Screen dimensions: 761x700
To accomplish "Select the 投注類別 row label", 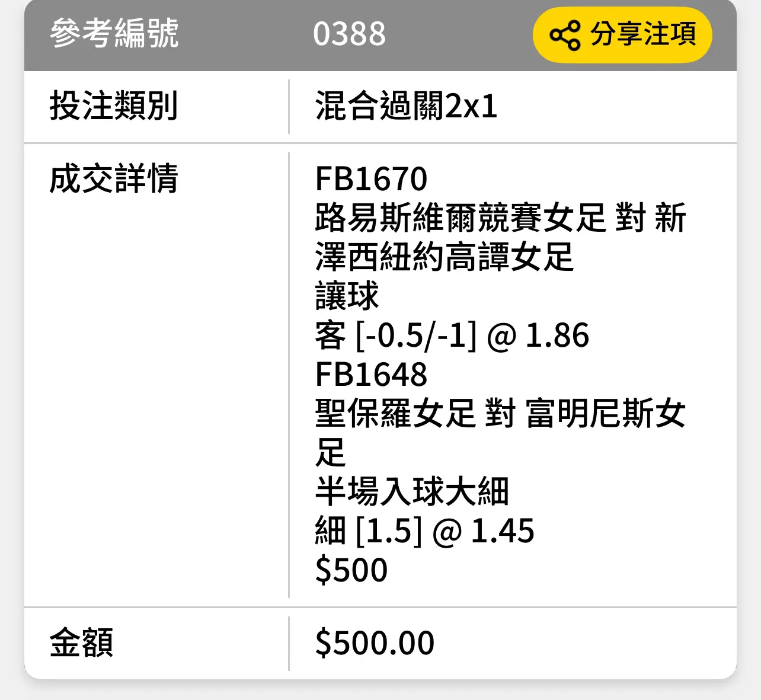I will pyautogui.click(x=114, y=106).
